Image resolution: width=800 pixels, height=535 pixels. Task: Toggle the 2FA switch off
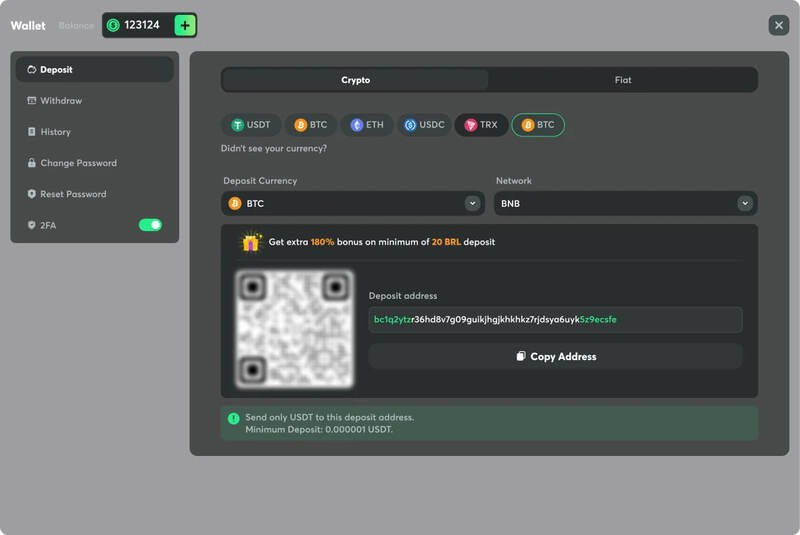point(150,225)
